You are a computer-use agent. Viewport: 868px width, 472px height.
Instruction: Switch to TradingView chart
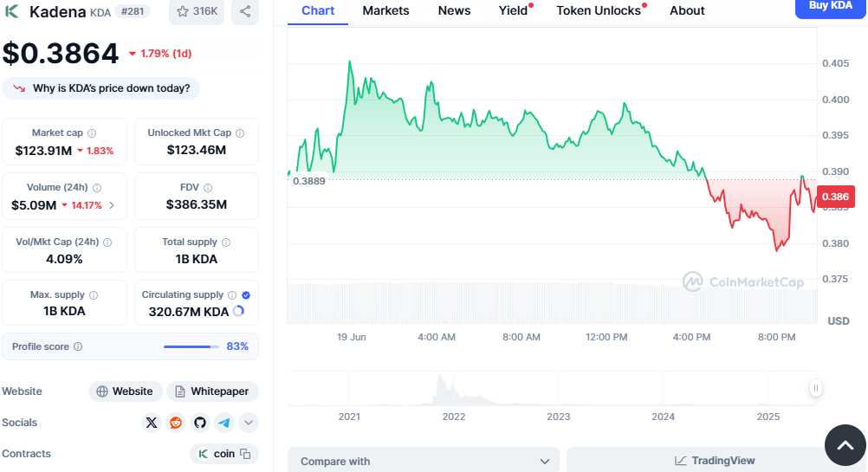pyautogui.click(x=714, y=461)
